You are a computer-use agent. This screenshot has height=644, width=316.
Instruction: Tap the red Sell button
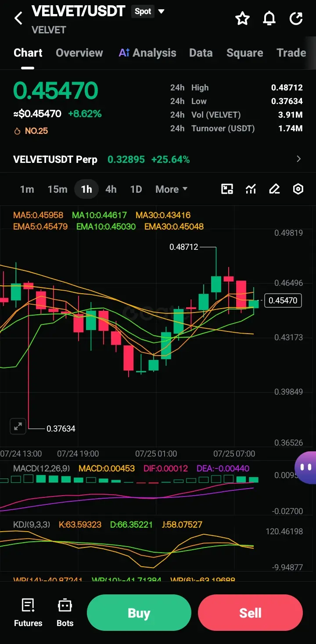pyautogui.click(x=251, y=613)
